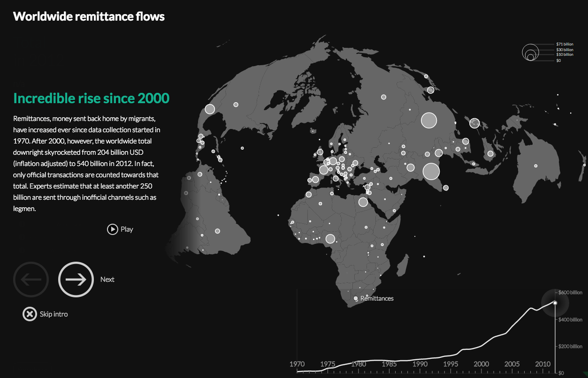Select the largest bubble over India
Image resolution: width=588 pixels, height=378 pixels.
pyautogui.click(x=431, y=171)
